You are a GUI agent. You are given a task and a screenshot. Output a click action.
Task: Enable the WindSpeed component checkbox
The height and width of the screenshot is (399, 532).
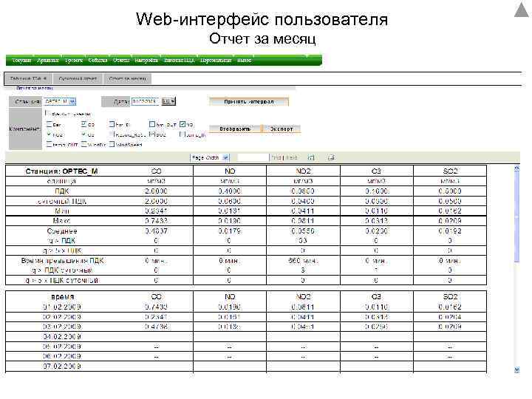point(112,145)
